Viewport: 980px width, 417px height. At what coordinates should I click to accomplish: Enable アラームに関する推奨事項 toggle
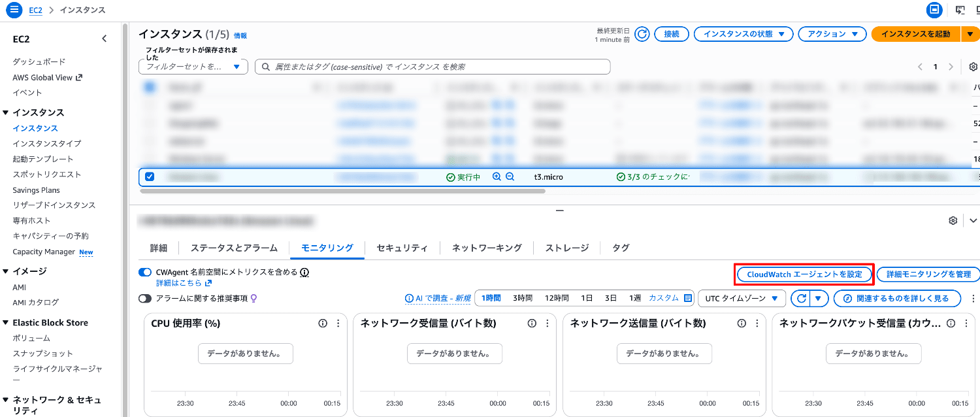point(145,298)
